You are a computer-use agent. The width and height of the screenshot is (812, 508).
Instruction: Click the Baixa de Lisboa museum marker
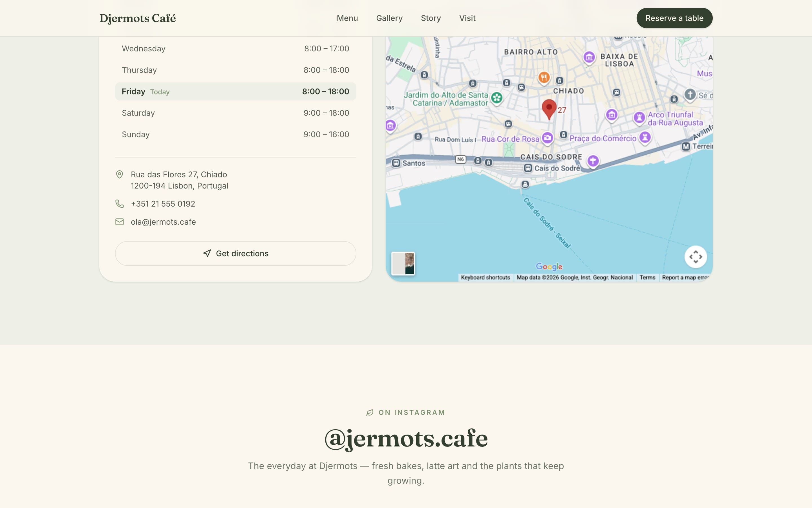coord(589,58)
